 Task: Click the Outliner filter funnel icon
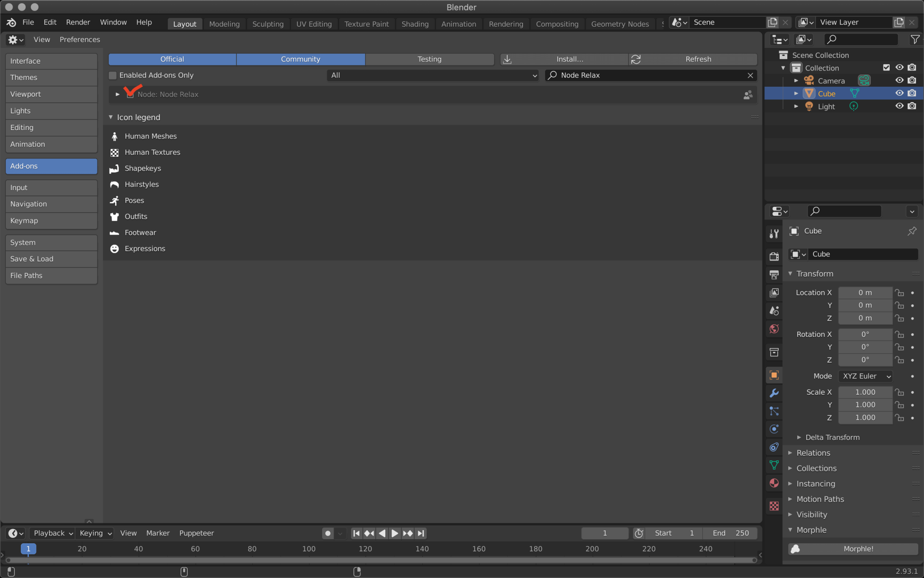point(916,39)
